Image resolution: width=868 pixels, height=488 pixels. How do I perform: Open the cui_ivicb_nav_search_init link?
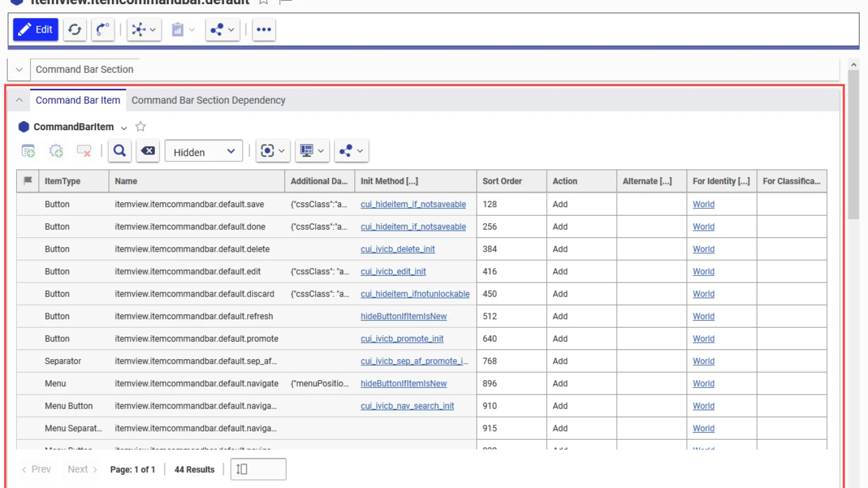407,405
